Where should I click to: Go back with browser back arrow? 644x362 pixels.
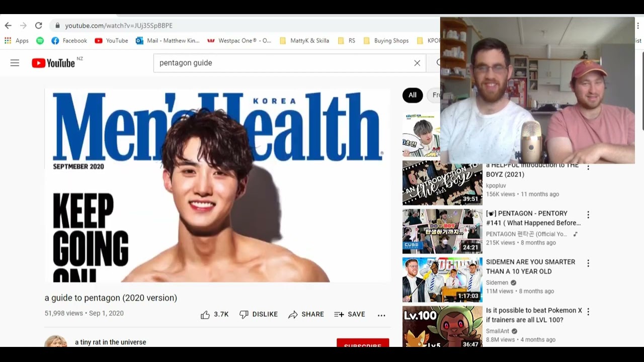(x=8, y=25)
